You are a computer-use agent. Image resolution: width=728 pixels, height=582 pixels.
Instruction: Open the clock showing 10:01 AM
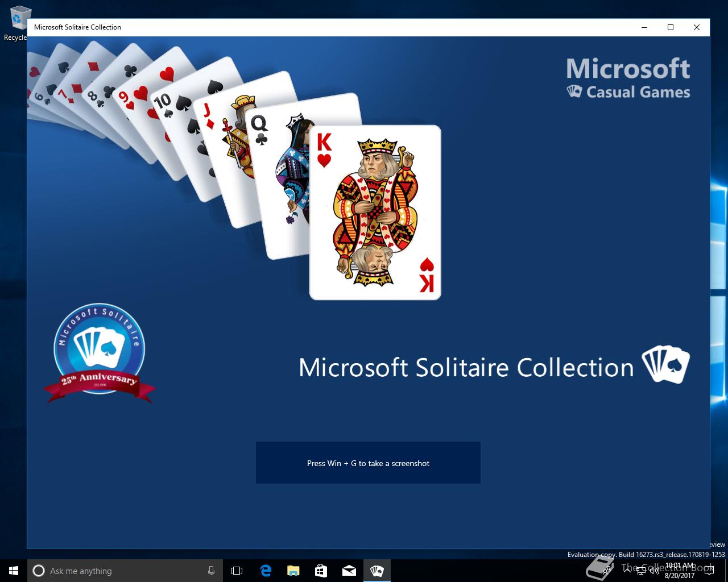(x=680, y=571)
